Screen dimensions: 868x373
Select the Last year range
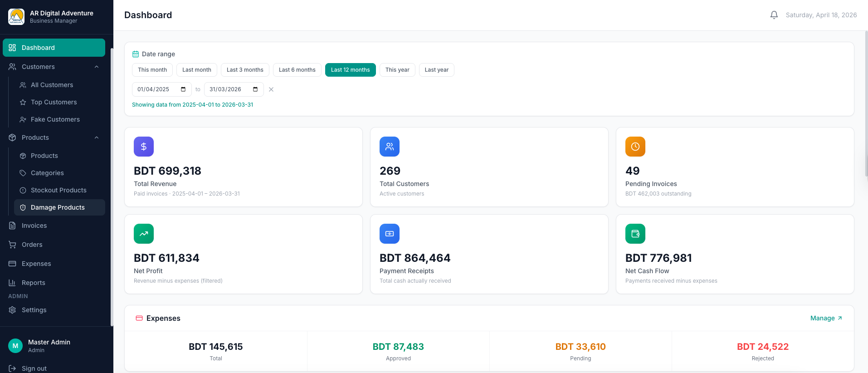pyautogui.click(x=437, y=70)
